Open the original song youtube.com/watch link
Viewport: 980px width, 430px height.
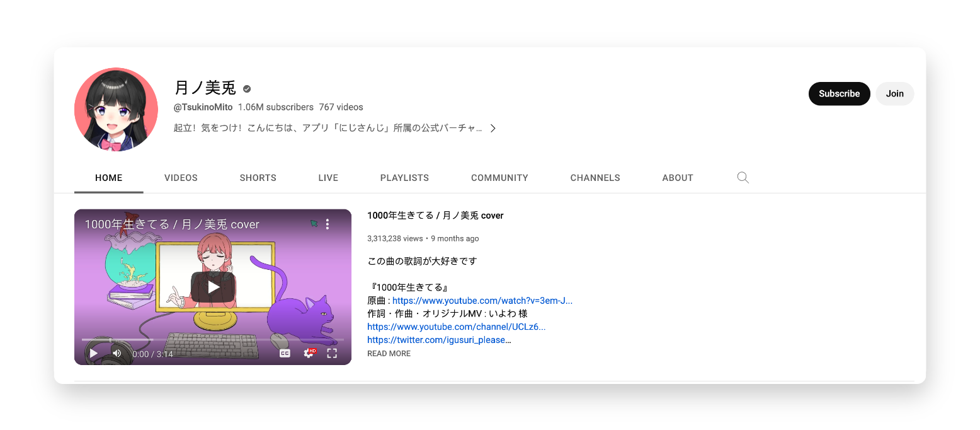(x=482, y=300)
